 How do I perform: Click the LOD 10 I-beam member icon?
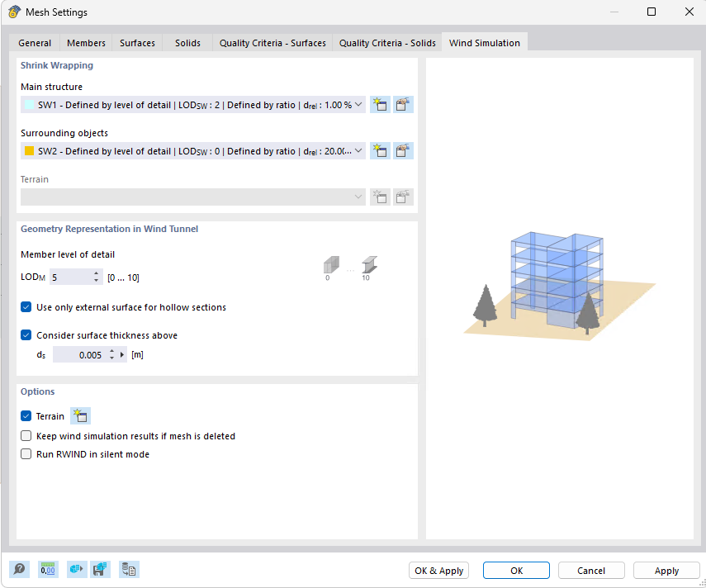(x=369, y=266)
